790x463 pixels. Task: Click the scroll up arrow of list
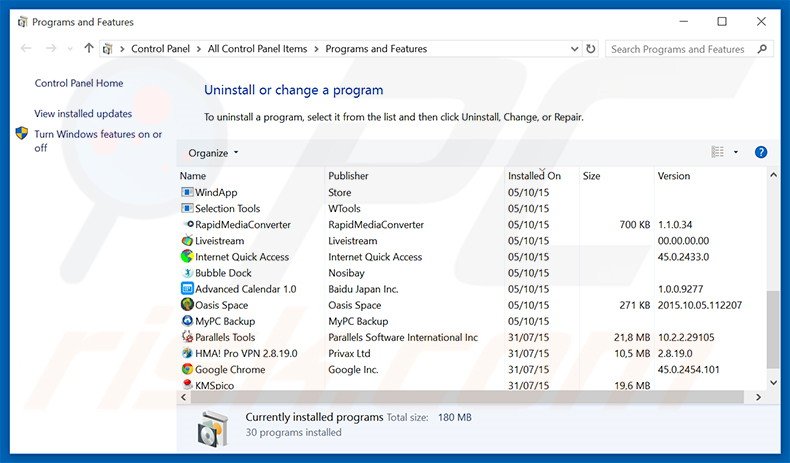click(x=773, y=175)
